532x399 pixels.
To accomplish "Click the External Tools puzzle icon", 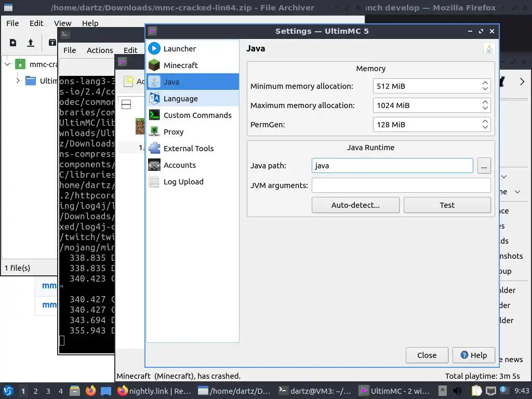I will point(154,148).
